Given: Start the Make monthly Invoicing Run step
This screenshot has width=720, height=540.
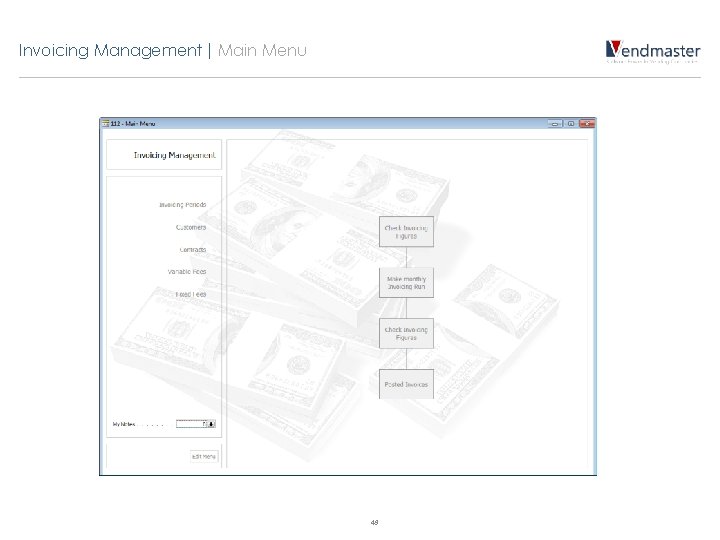Looking at the screenshot, I should 406,283.
